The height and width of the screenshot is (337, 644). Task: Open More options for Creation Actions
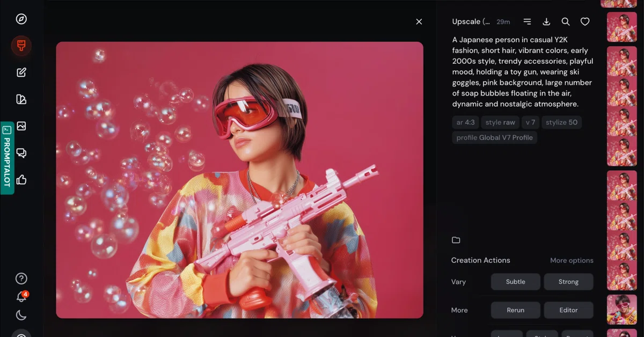tap(572, 260)
